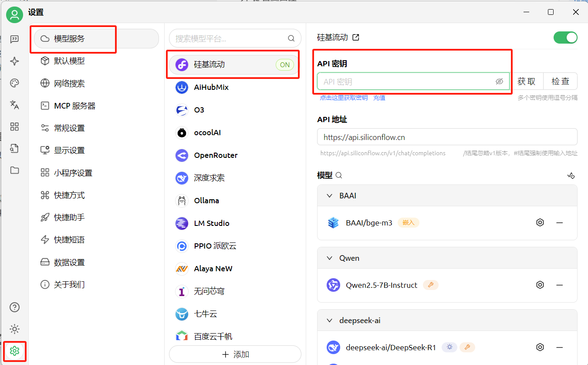The height and width of the screenshot is (365, 588).
Task: Open the knowledge base sidebar icon
Action: 14,148
